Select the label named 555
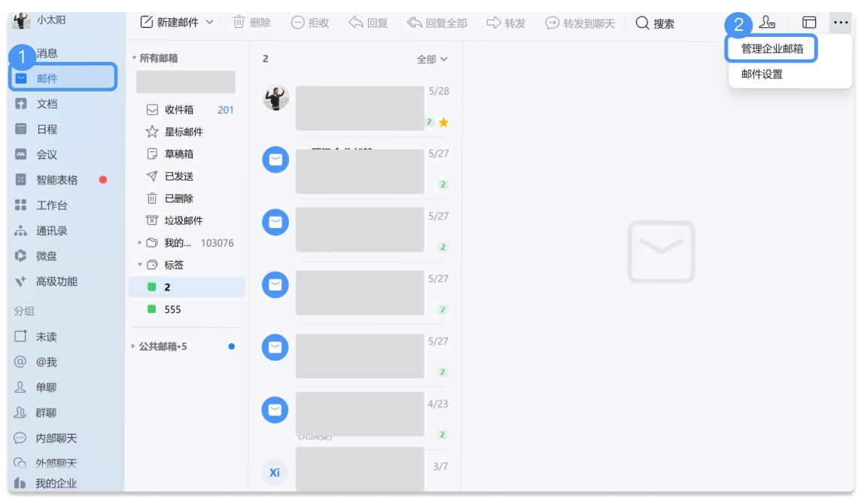The height and width of the screenshot is (504, 858). (187, 309)
